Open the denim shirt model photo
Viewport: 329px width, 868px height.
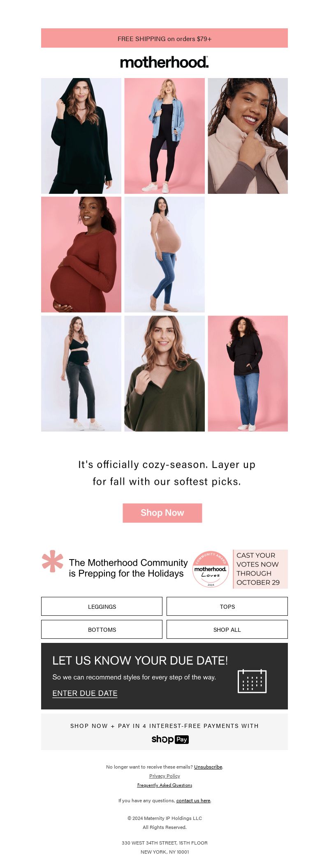[x=164, y=136]
